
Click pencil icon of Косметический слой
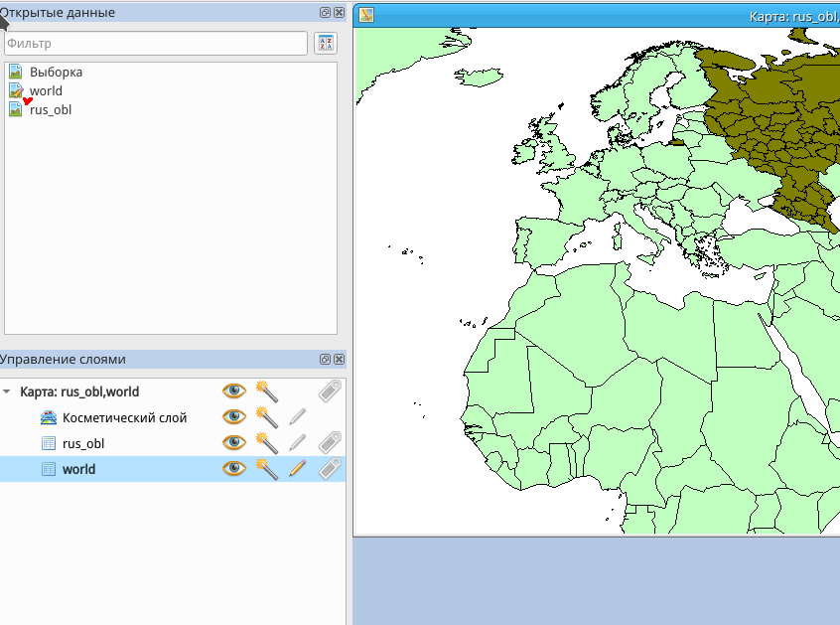pyautogui.click(x=297, y=417)
